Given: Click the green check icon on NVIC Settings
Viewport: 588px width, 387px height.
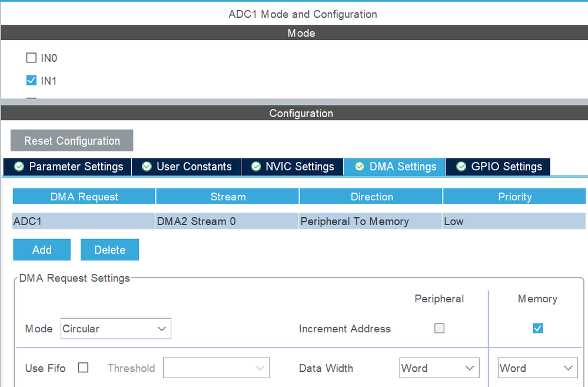Looking at the screenshot, I should pyautogui.click(x=255, y=167).
